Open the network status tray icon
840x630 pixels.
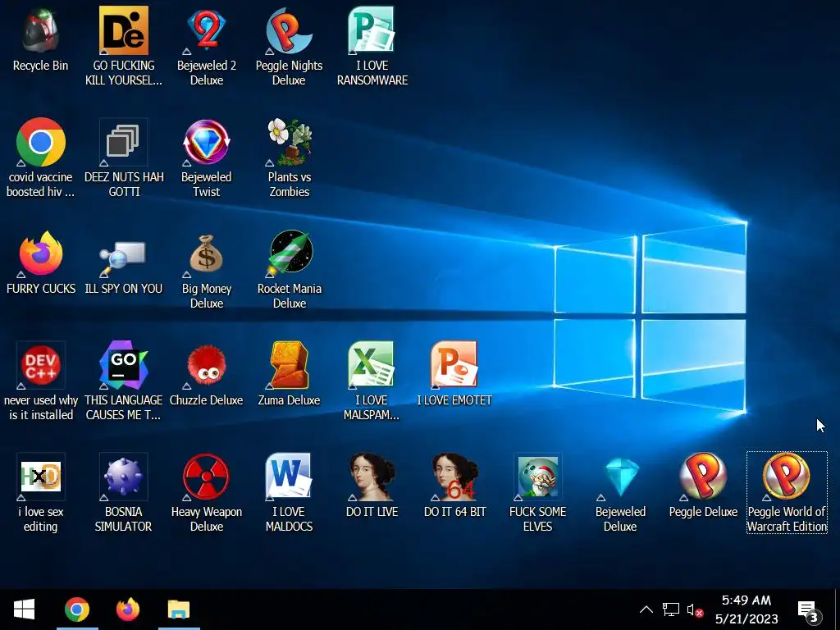pyautogui.click(x=671, y=609)
